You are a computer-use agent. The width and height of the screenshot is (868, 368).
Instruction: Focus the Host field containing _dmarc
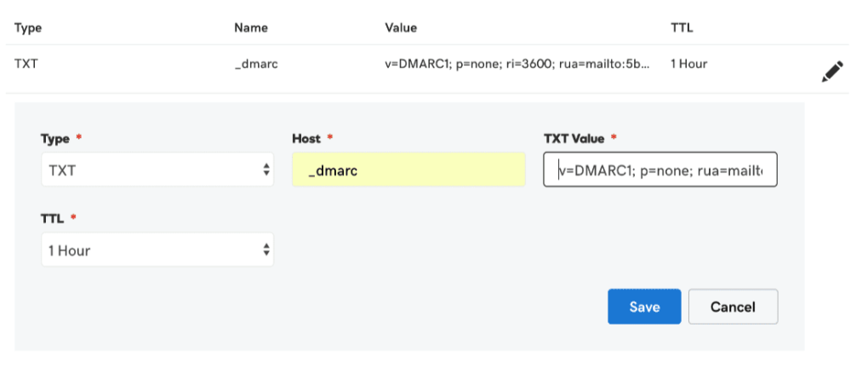[408, 170]
